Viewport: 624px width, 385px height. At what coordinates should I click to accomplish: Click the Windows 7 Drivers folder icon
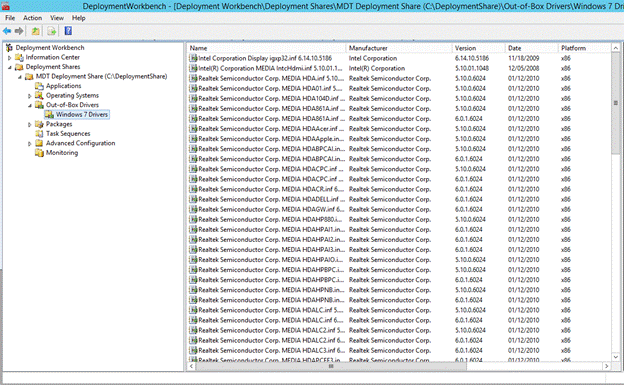[x=49, y=115]
